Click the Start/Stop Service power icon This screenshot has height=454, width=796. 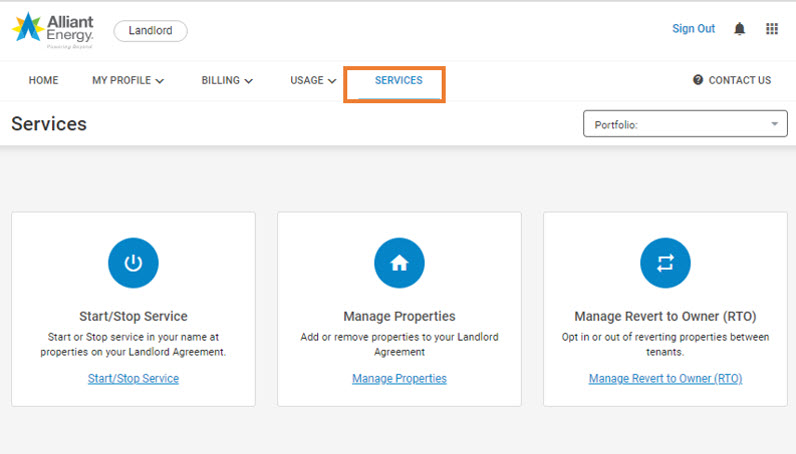click(133, 263)
